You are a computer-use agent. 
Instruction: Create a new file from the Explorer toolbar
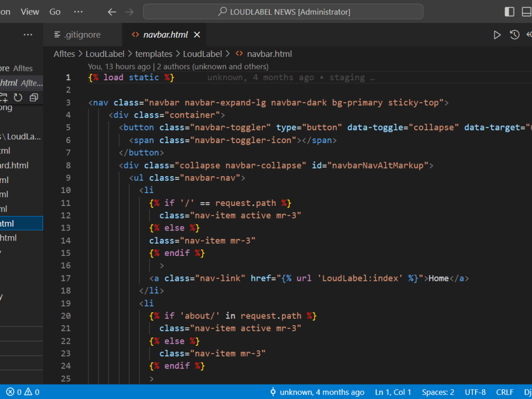4,98
